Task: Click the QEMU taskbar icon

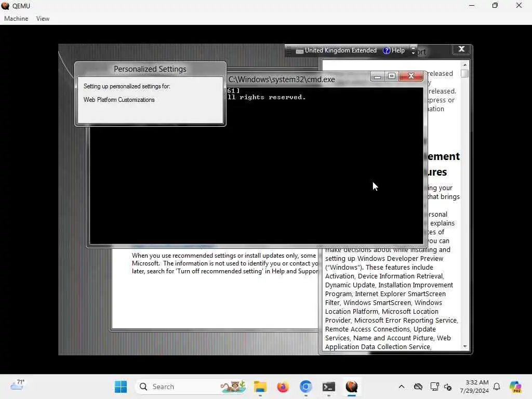Action: (352, 387)
